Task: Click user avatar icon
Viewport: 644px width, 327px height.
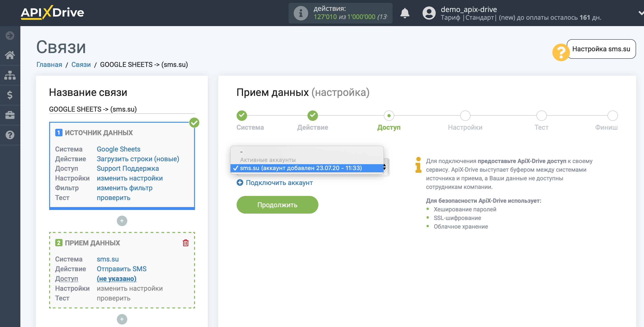Action: [429, 13]
